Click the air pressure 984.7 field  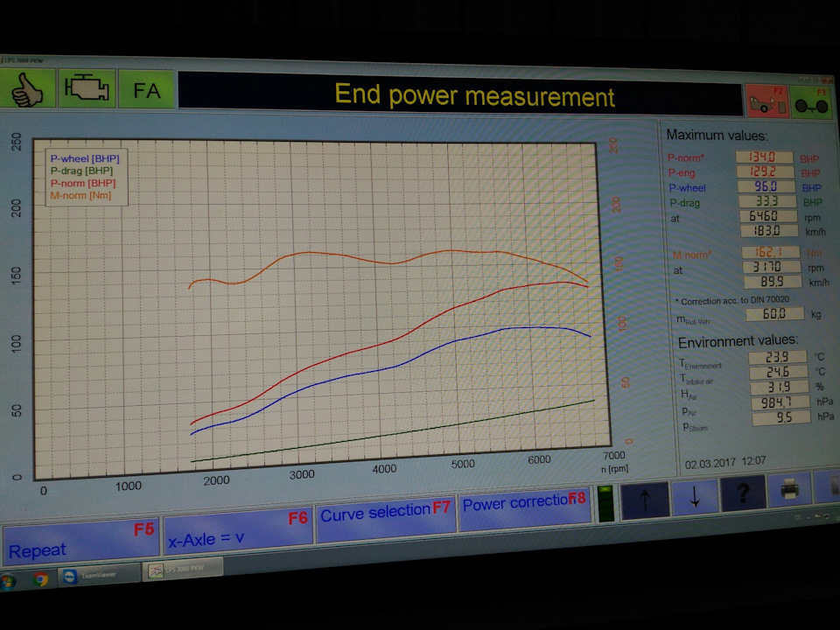(x=780, y=402)
